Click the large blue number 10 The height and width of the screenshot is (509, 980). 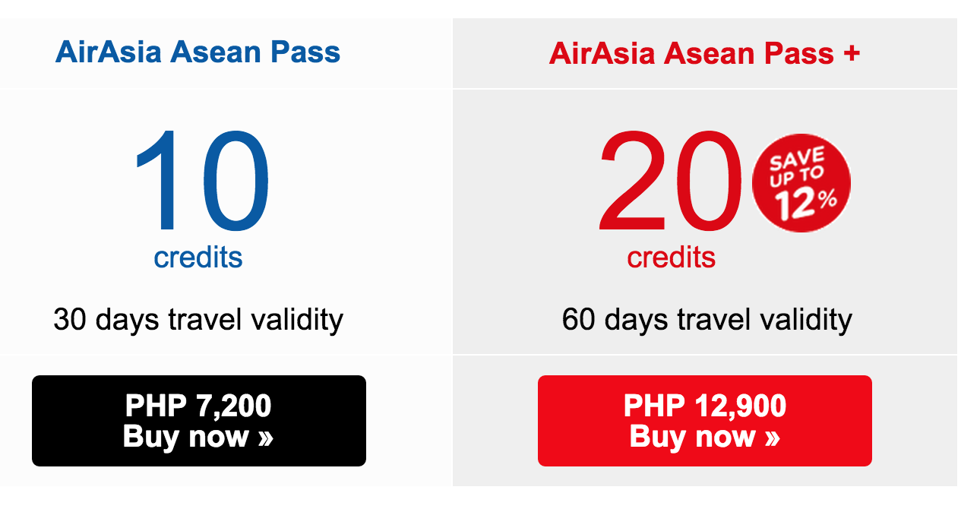[201, 181]
